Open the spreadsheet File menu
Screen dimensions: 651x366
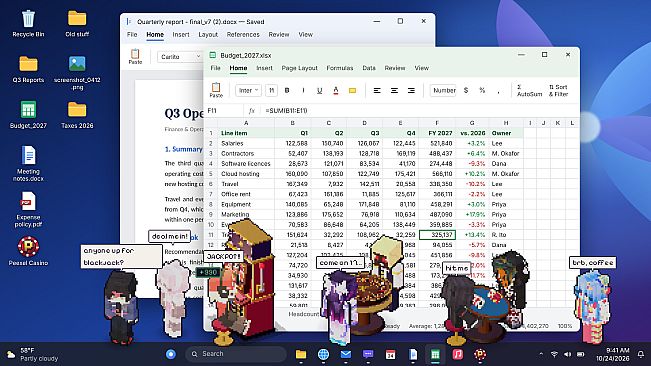(x=215, y=68)
